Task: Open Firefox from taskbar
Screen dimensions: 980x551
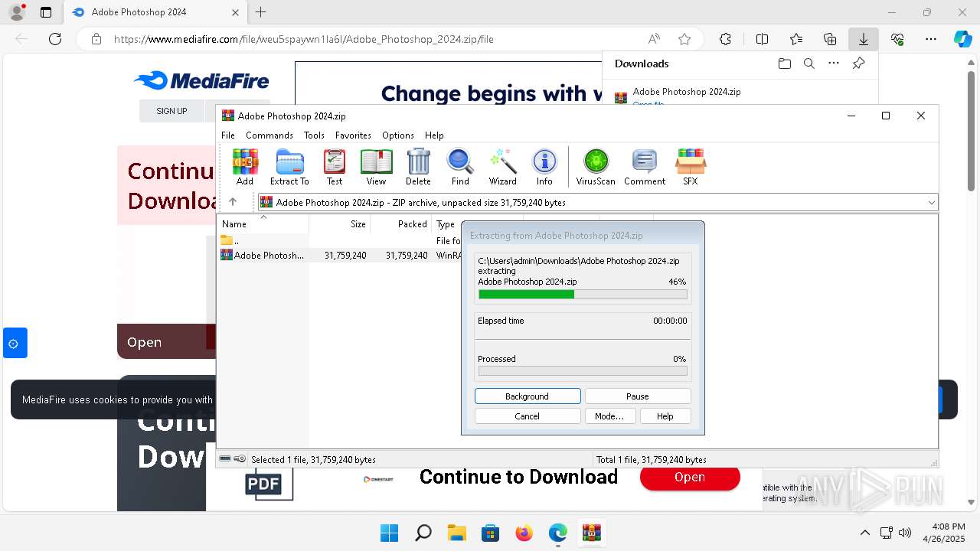Action: pyautogui.click(x=524, y=533)
